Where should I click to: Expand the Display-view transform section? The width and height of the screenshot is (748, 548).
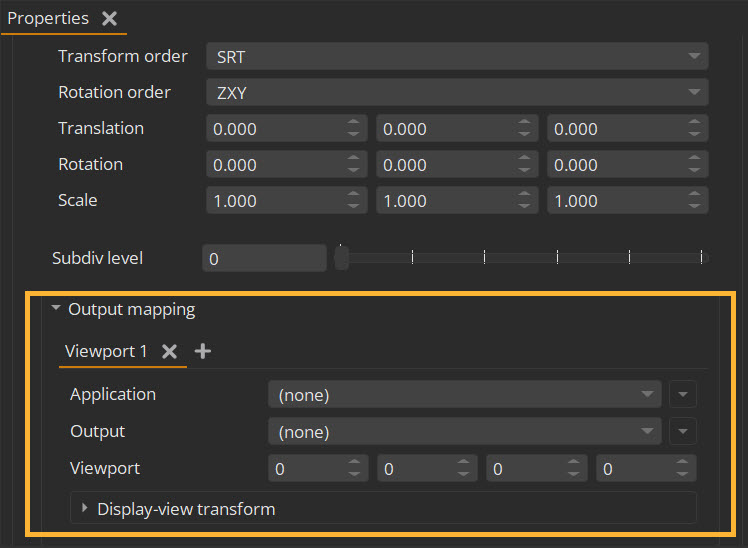[85, 508]
